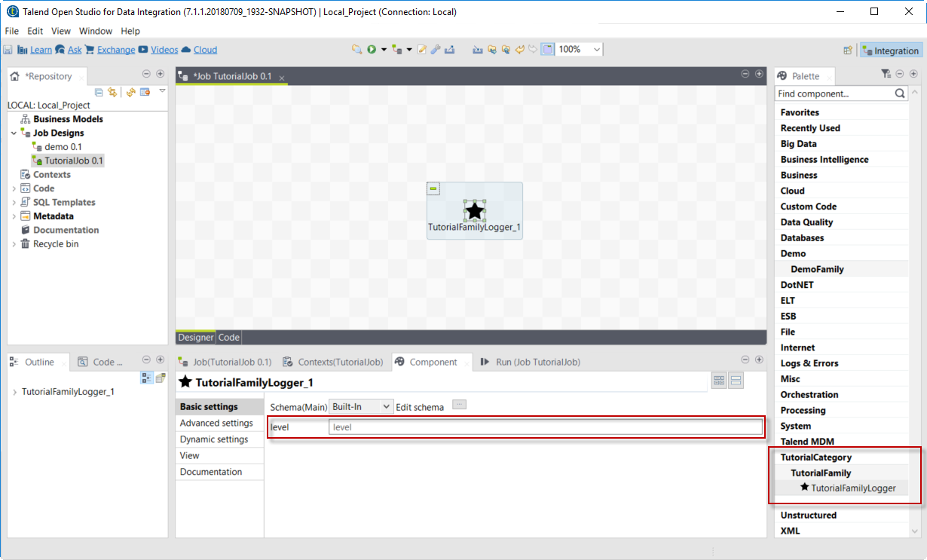
Task: Switch component view to table layout icon
Action: 718,381
